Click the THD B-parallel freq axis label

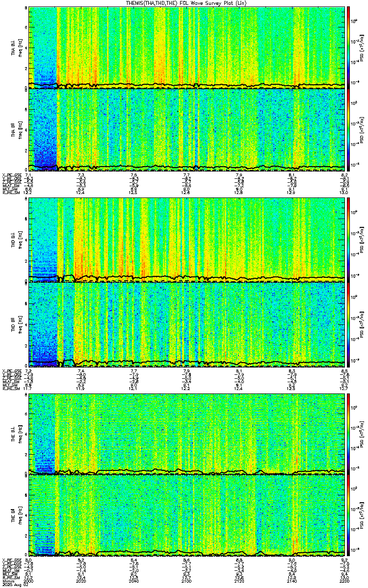pos(20,323)
